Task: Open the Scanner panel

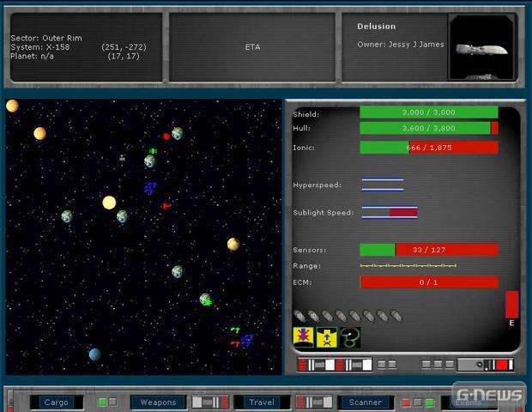Action: point(366,403)
